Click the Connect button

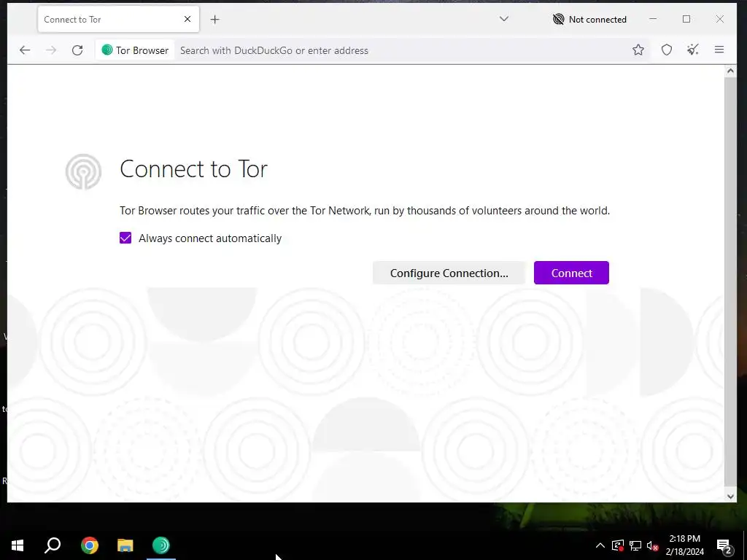click(571, 273)
